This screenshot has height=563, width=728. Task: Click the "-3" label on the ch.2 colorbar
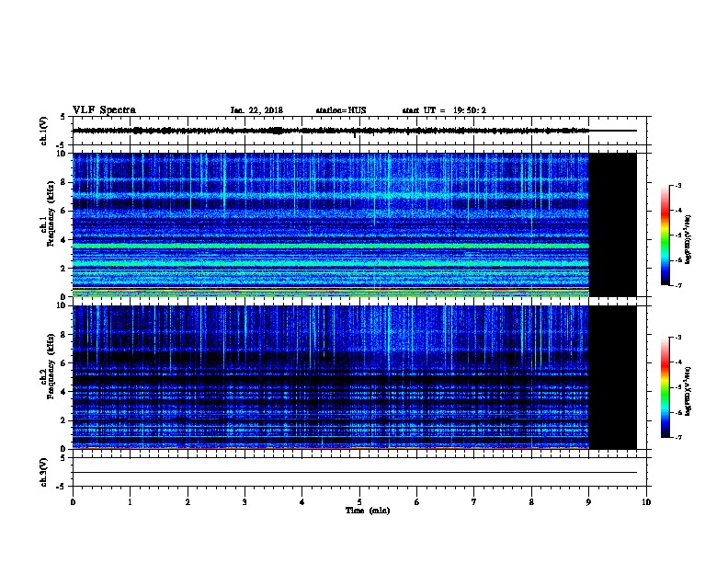tap(678, 338)
